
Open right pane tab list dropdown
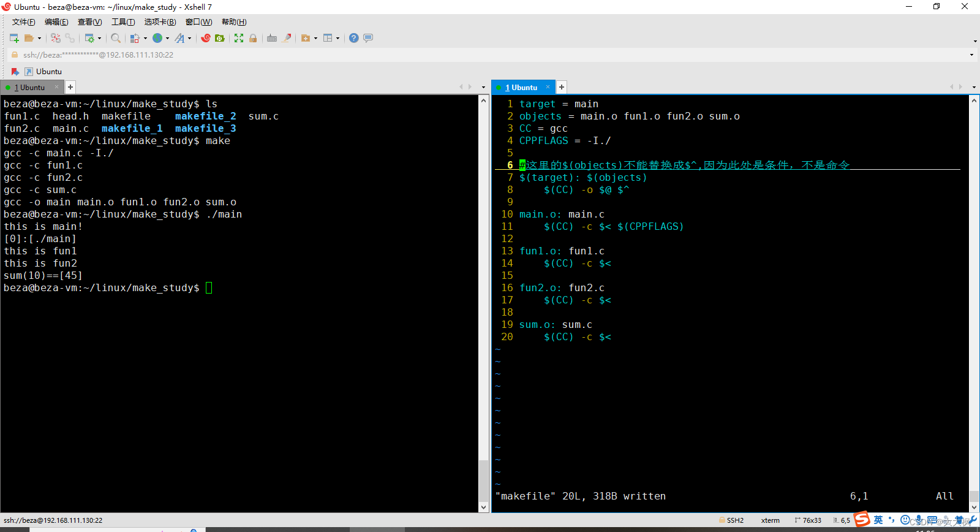[974, 87]
